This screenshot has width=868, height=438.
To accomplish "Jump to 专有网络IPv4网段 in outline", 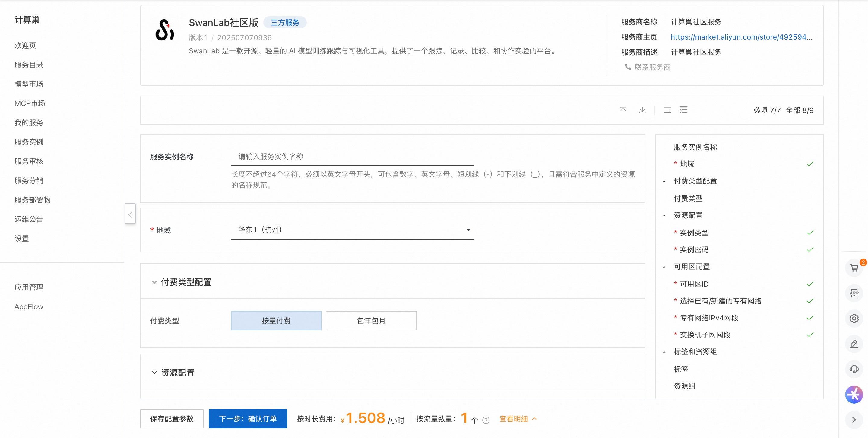I will point(709,318).
